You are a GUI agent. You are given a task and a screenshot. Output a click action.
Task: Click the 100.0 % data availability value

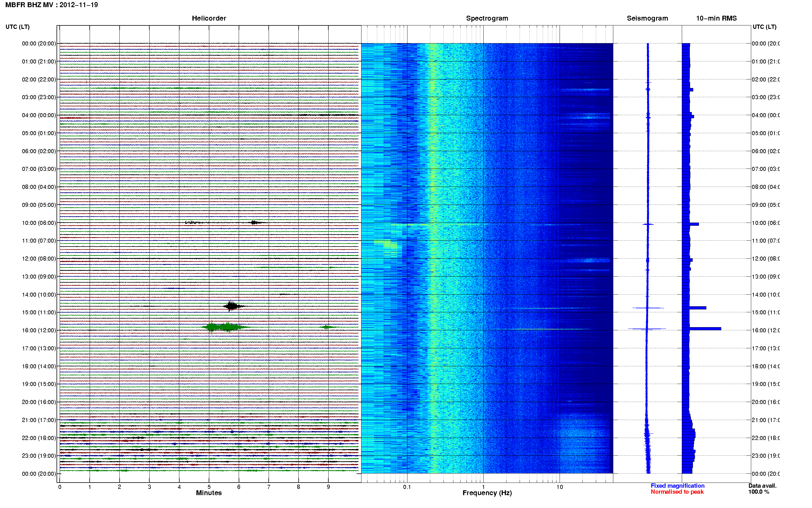758,492
